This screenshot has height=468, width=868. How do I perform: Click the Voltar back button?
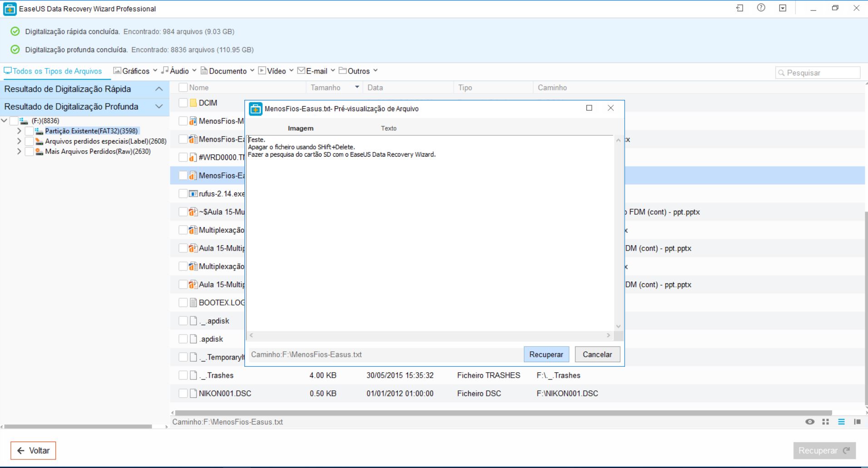(33, 451)
